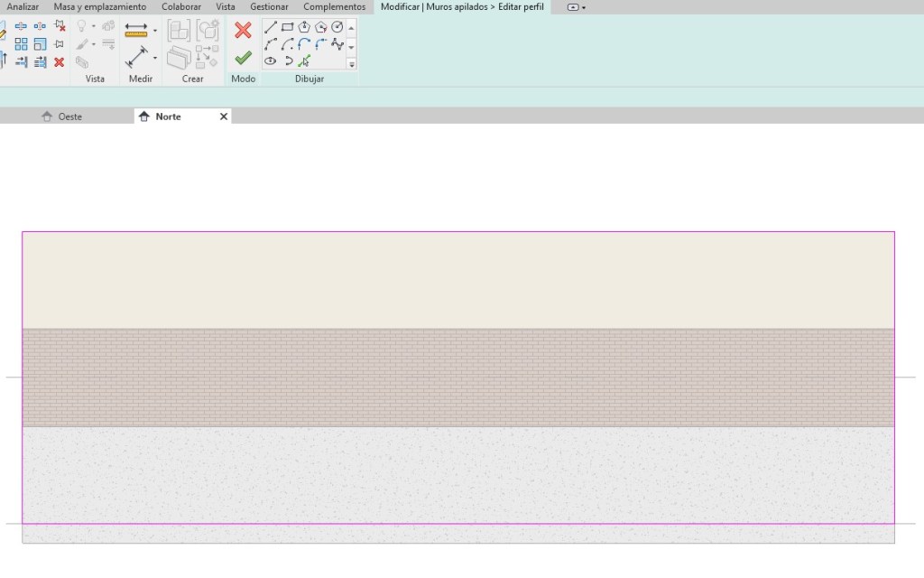Image resolution: width=924 pixels, height=578 pixels.
Task: Select the Spline draw tool
Action: (x=337, y=44)
